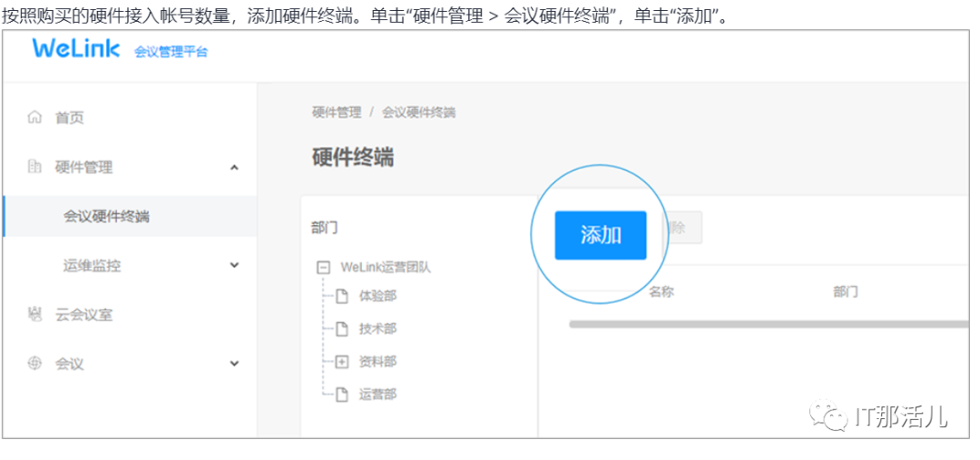The width and height of the screenshot is (980, 460).
Task: Click the 名称 column header
Action: coord(661,292)
